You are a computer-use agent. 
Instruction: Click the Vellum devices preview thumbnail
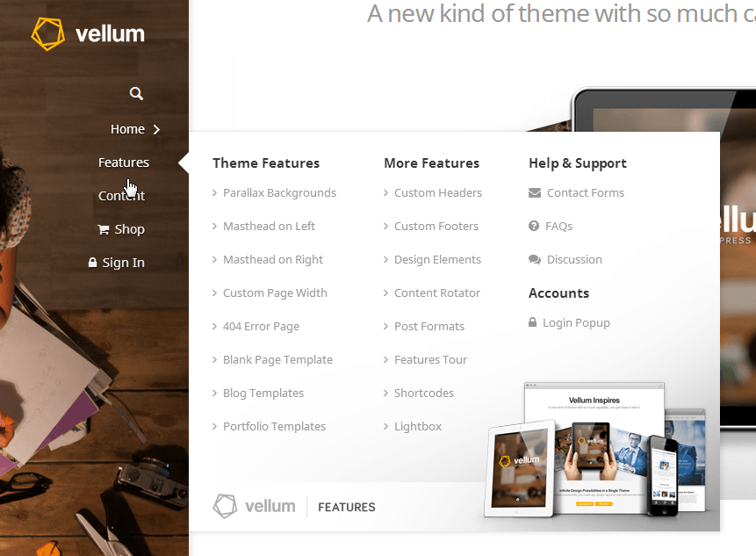click(595, 450)
